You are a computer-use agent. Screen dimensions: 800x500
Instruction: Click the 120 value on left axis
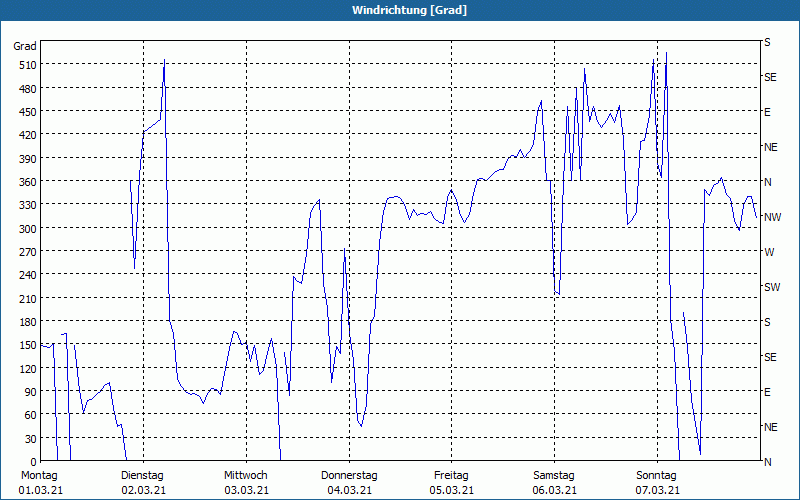[x=28, y=369]
